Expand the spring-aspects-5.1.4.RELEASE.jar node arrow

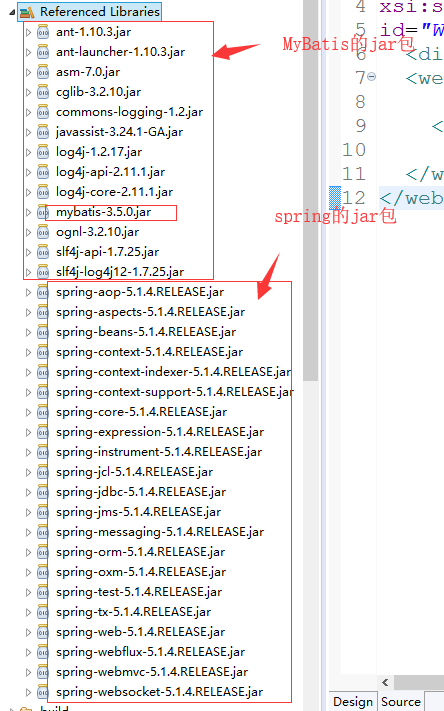pyautogui.click(x=28, y=312)
